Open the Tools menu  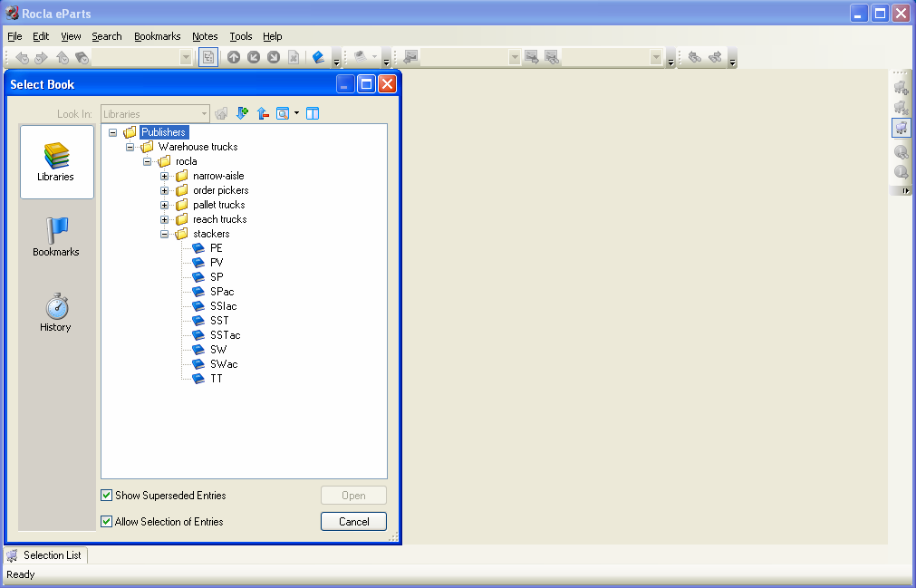pos(241,36)
